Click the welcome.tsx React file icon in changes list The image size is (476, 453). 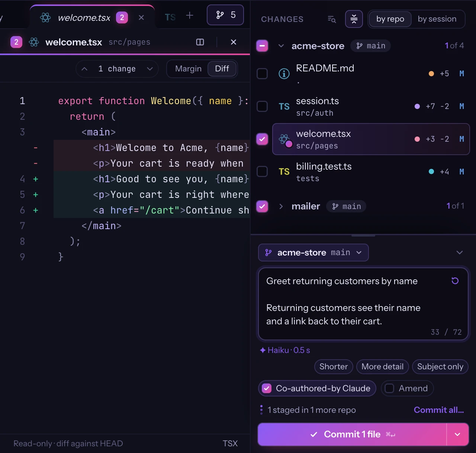coord(285,140)
